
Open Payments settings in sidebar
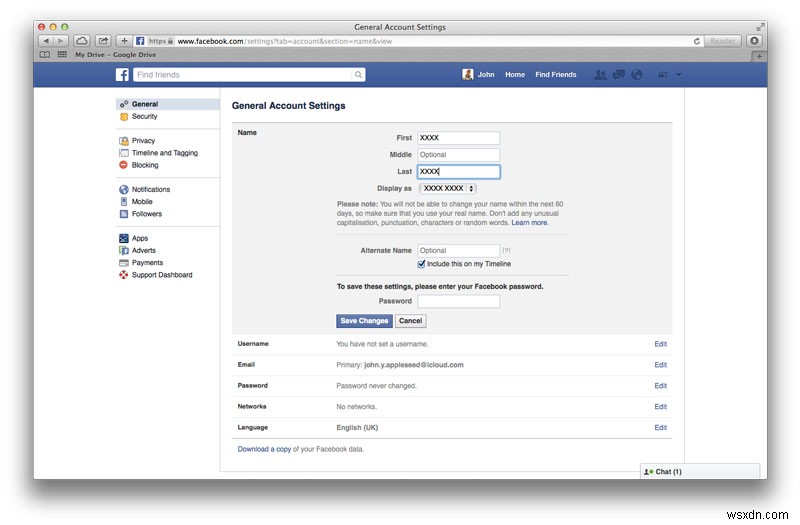click(x=147, y=263)
